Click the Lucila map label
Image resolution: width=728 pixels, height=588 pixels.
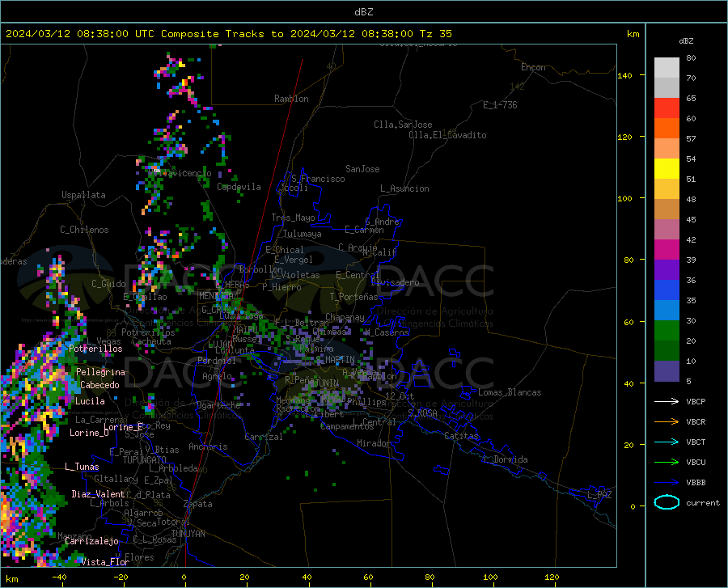[90, 401]
